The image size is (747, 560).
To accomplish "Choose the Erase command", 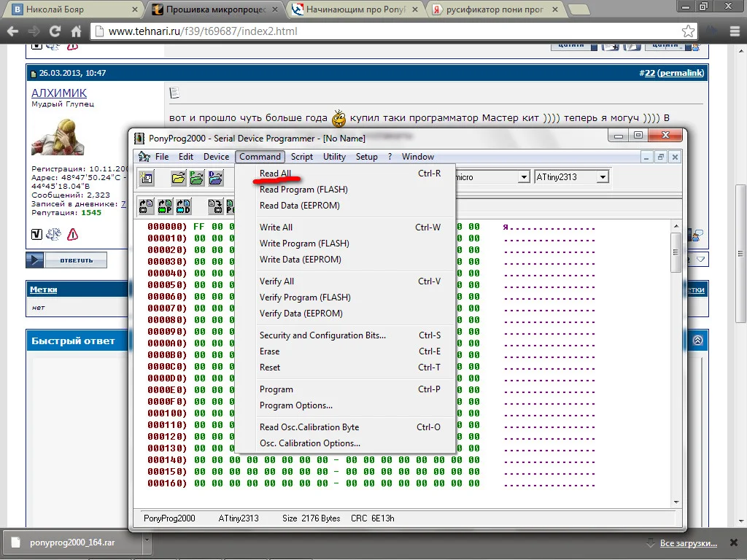I will 345,351.
